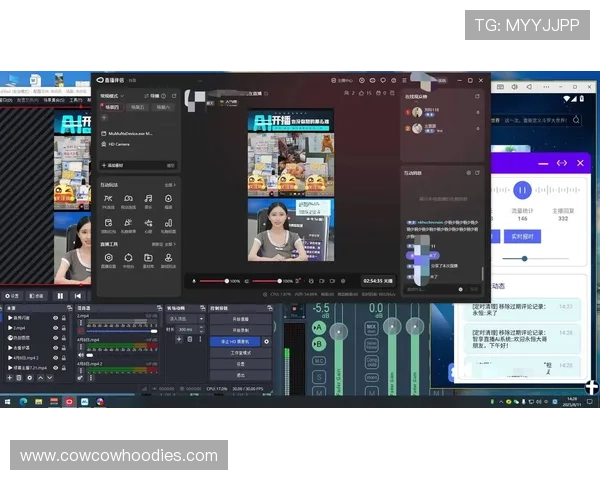Adjust the microphone volume slider at 100%
The width and height of the screenshot is (600, 480).
click(x=214, y=281)
